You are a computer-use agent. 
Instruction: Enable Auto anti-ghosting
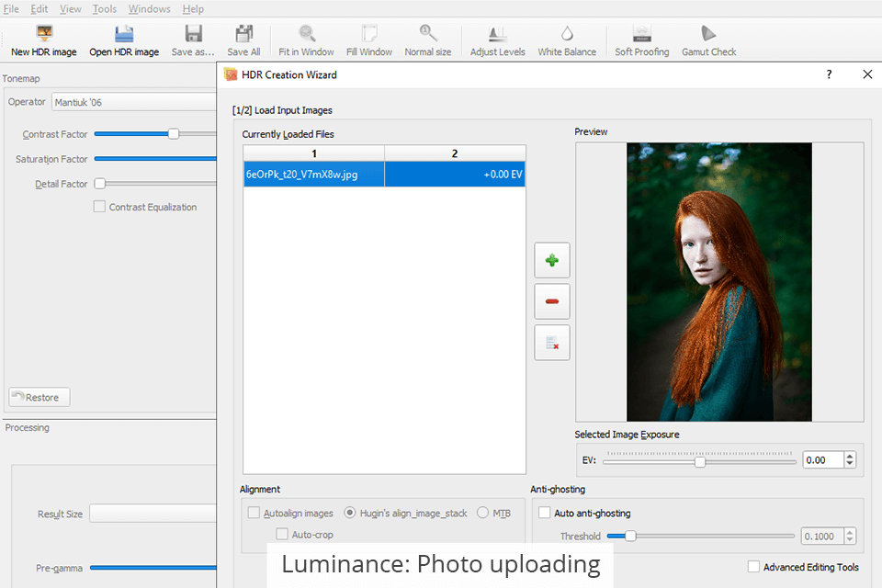click(545, 513)
